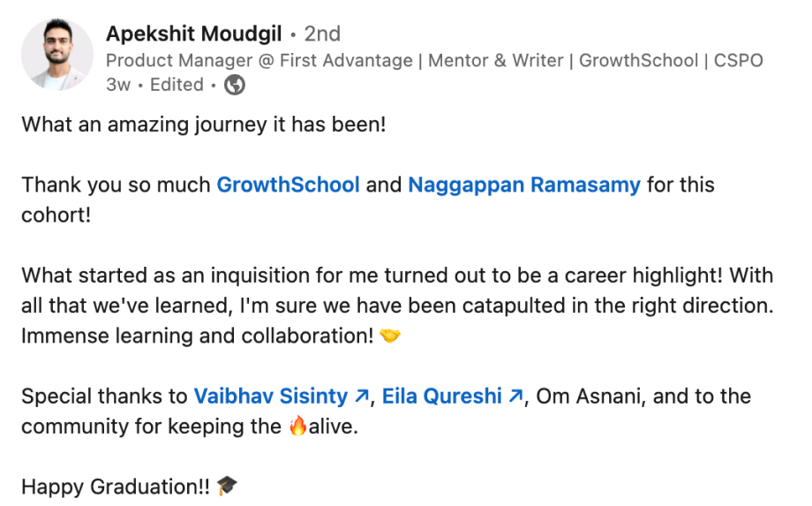Click the 'Happy Graduation!!' text
812x506 pixels.
point(116,487)
